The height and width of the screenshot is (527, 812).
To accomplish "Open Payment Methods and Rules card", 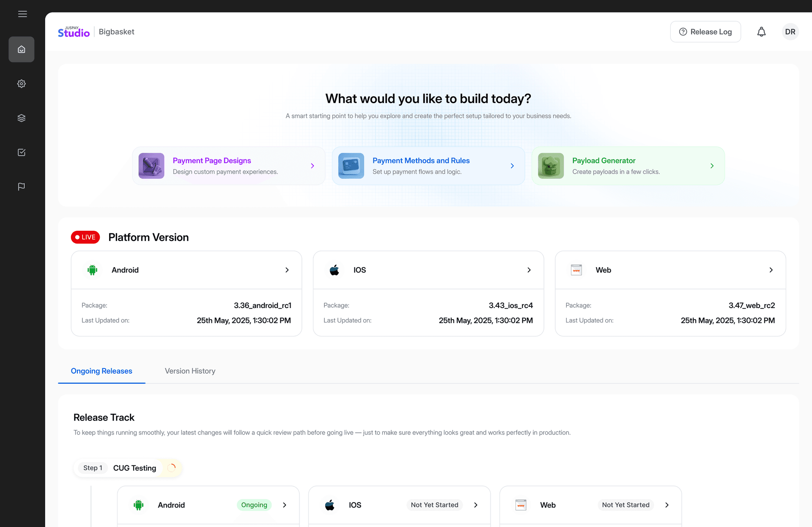I will click(428, 166).
